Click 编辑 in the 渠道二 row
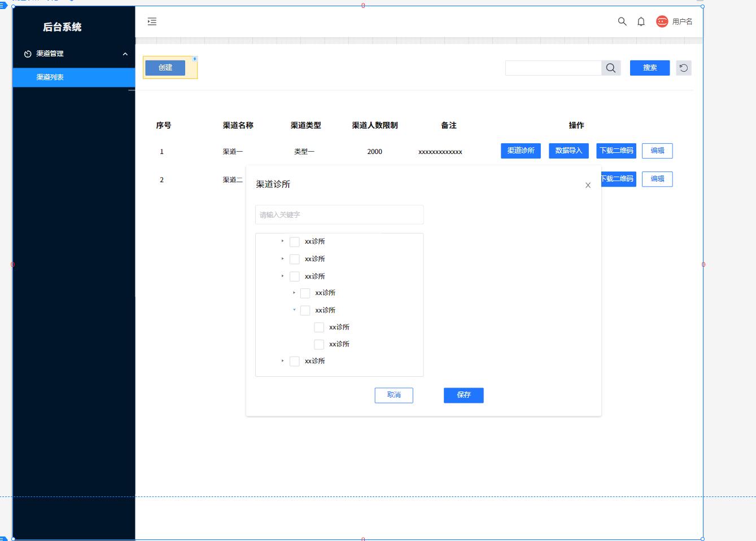 tap(657, 179)
